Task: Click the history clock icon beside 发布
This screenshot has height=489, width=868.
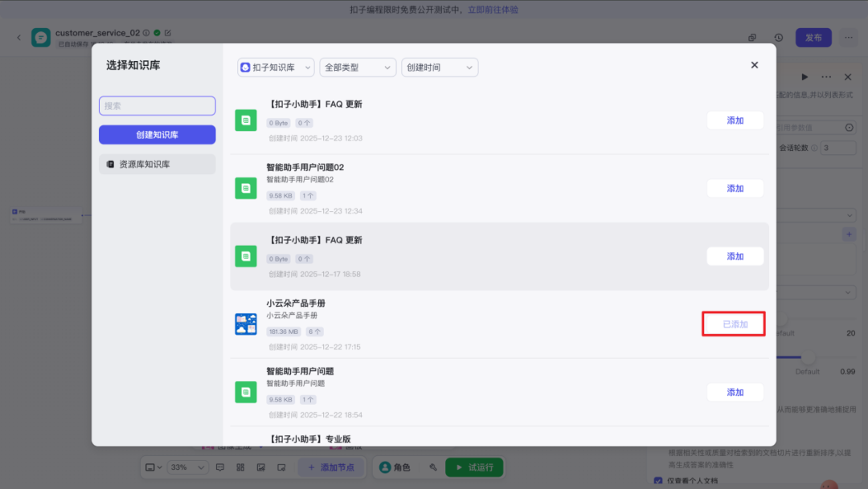Action: point(778,38)
